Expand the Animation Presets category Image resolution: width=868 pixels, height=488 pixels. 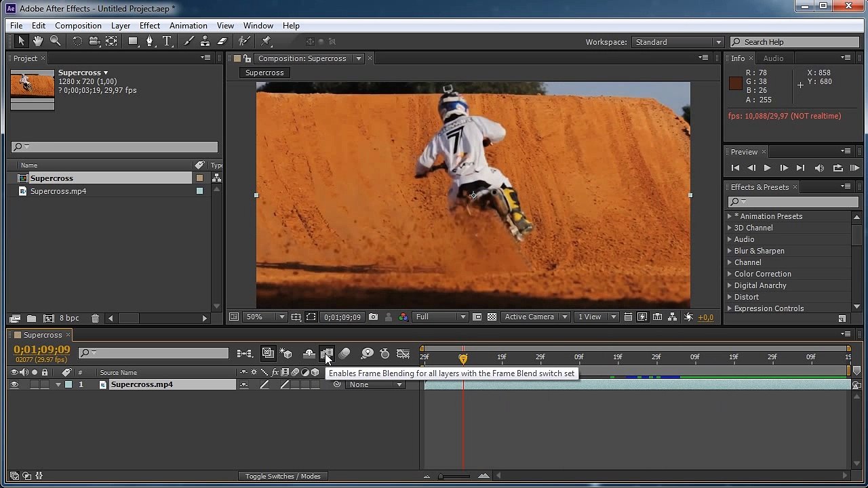730,216
